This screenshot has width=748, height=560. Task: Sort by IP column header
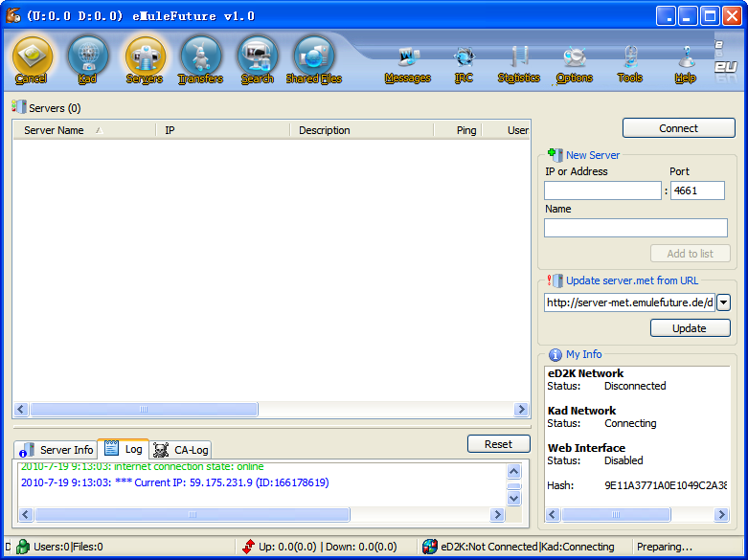223,130
